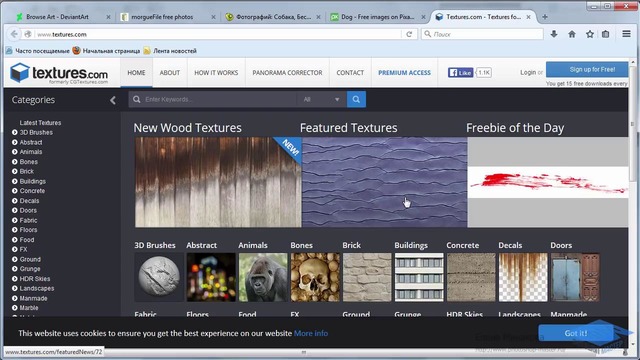Expand Concrete category arrow in sidebar
Image resolution: width=640 pixels, height=360 pixels.
(15, 191)
